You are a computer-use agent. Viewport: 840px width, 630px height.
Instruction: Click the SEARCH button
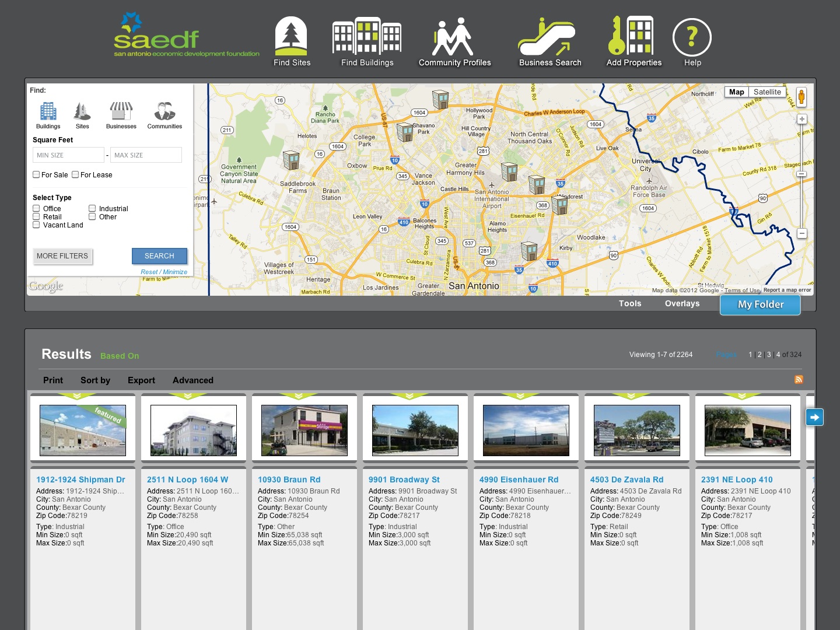click(x=159, y=256)
